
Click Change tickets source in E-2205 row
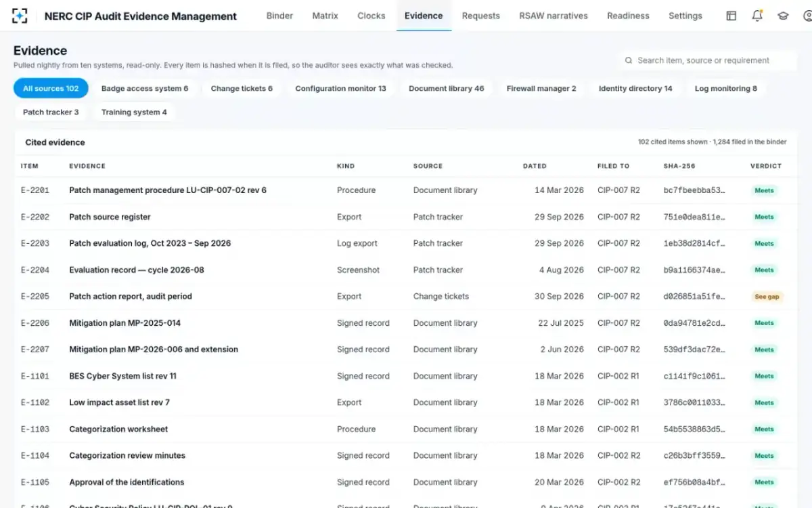441,296
